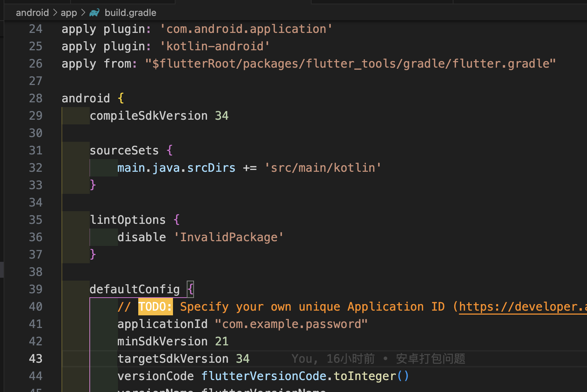Viewport: 587px width, 392px height.
Task: Open the 'android' breadcrumb folder
Action: point(32,13)
